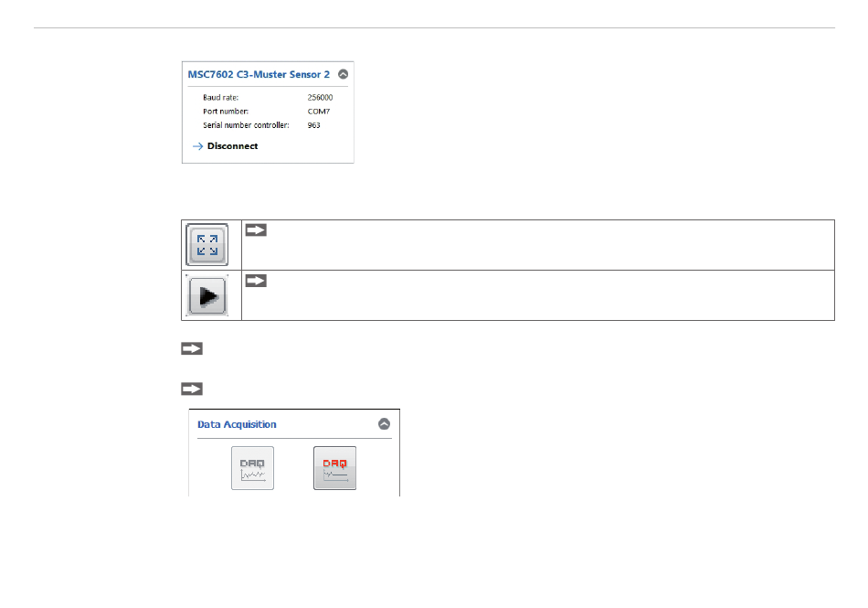Select the baud rate value 256000
868x608 pixels.
click(x=320, y=98)
